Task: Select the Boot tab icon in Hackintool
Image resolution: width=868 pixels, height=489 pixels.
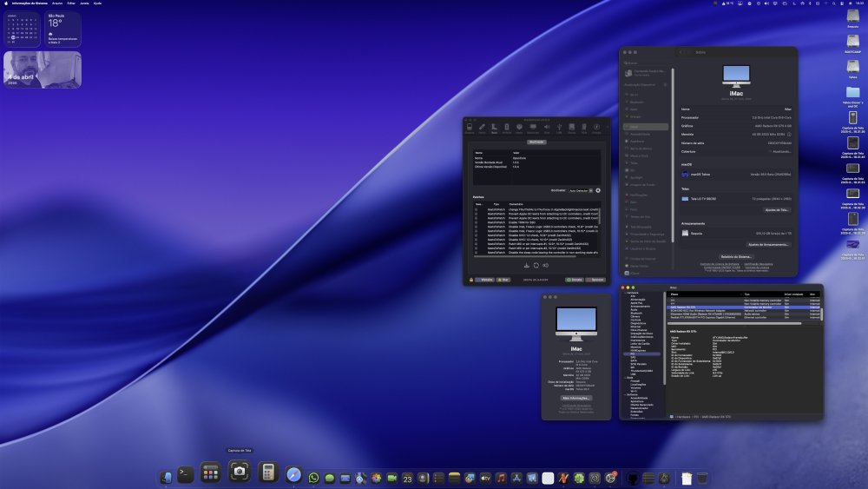Action: (495, 128)
